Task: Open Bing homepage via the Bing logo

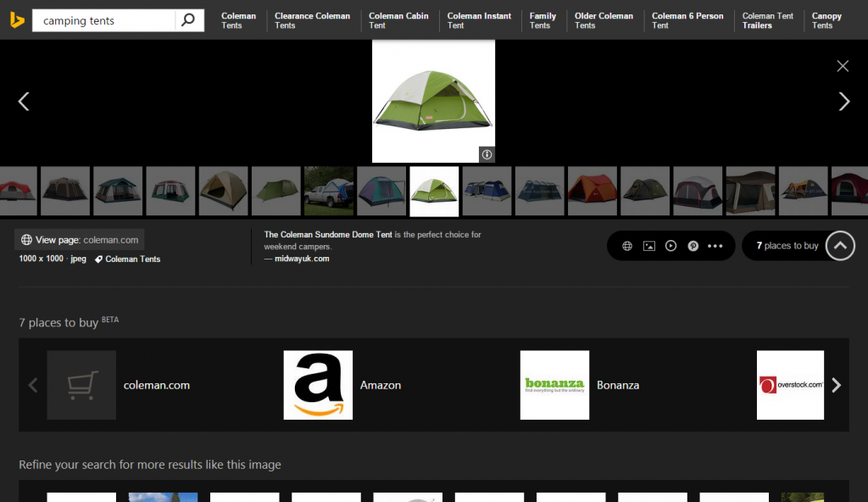Action: tap(17, 20)
